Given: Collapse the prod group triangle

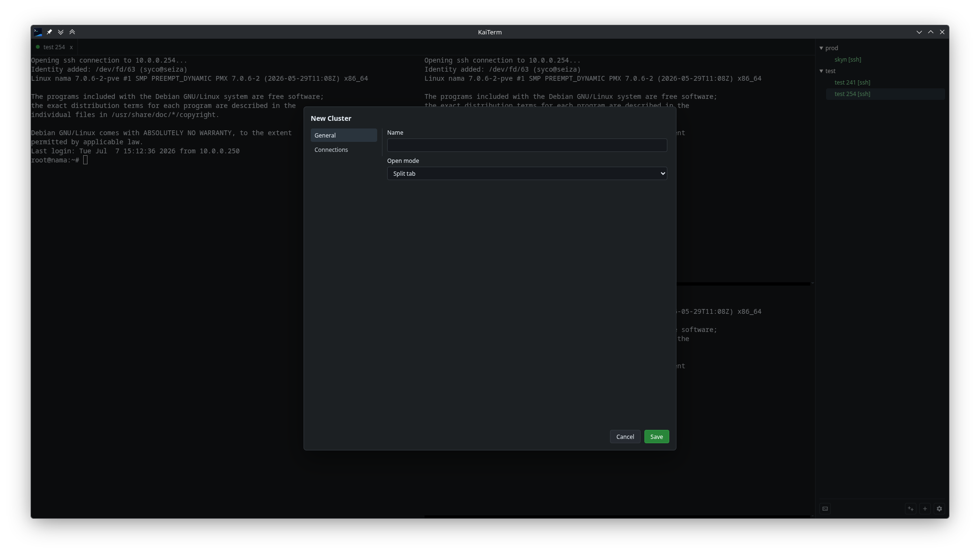Looking at the screenshot, I should [821, 48].
